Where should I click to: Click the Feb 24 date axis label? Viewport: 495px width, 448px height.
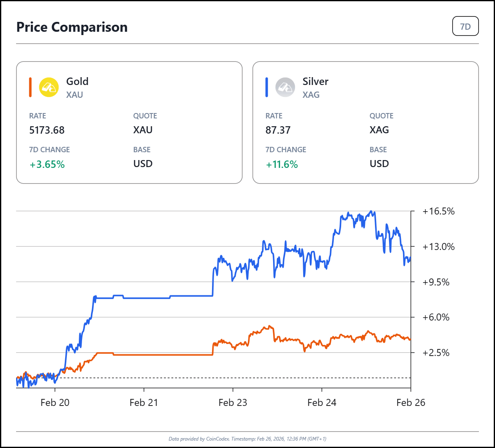[322, 403]
